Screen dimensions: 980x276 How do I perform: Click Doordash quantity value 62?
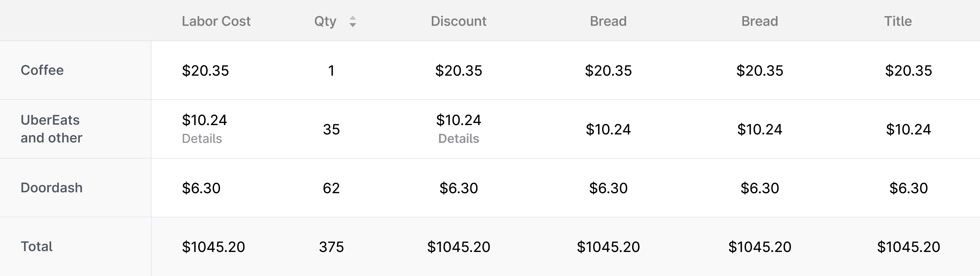point(331,188)
